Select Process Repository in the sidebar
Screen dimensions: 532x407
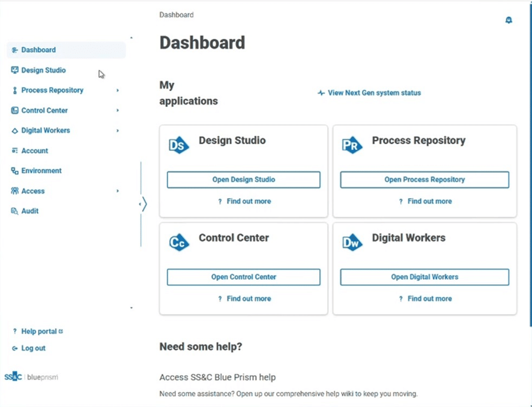pos(66,90)
